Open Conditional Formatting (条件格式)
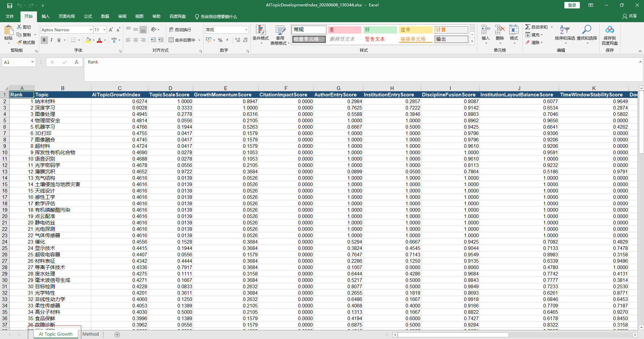This screenshot has height=339, width=644. tap(261, 35)
